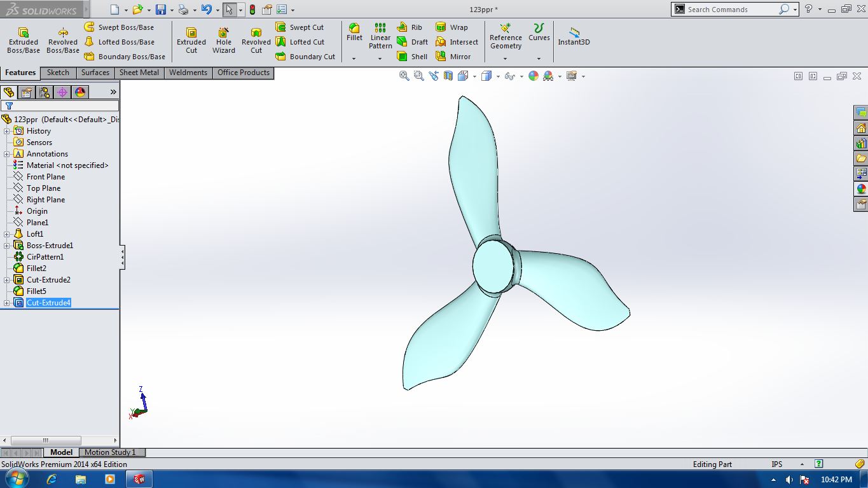The height and width of the screenshot is (488, 868).
Task: Select the Lofted Cut tool
Action: 300,42
